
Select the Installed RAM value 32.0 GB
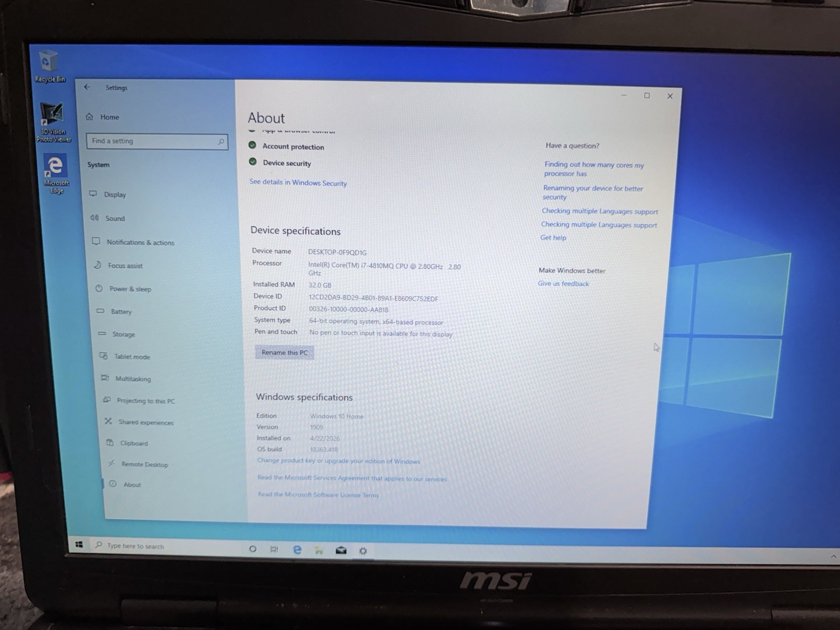point(320,285)
